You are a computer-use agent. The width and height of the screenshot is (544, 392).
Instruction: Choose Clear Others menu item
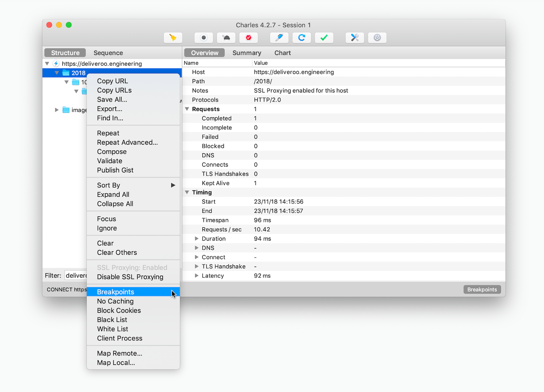(x=133, y=252)
